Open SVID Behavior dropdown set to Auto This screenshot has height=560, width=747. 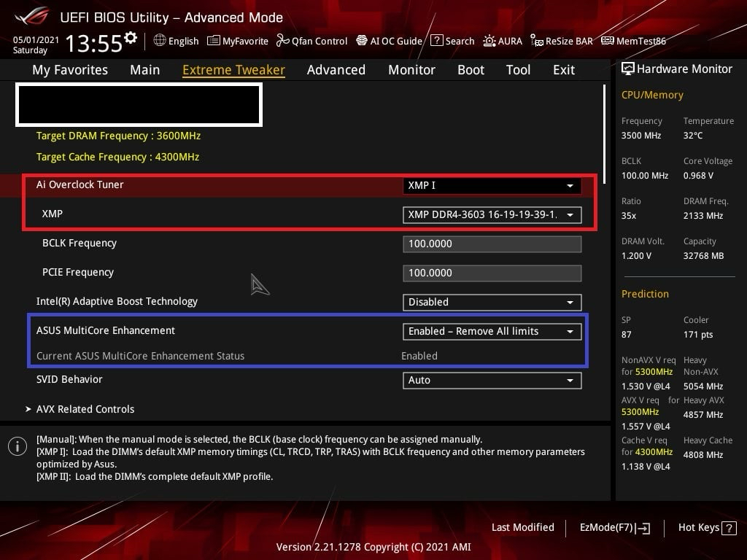click(x=492, y=381)
